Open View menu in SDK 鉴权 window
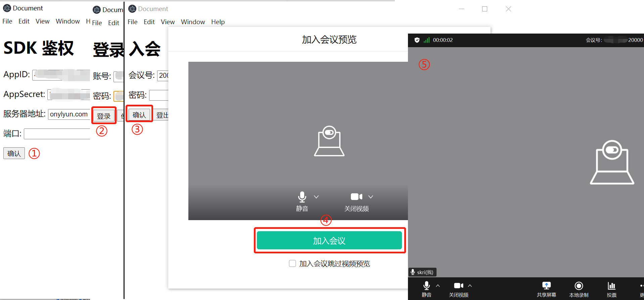644x300 pixels. coord(43,21)
